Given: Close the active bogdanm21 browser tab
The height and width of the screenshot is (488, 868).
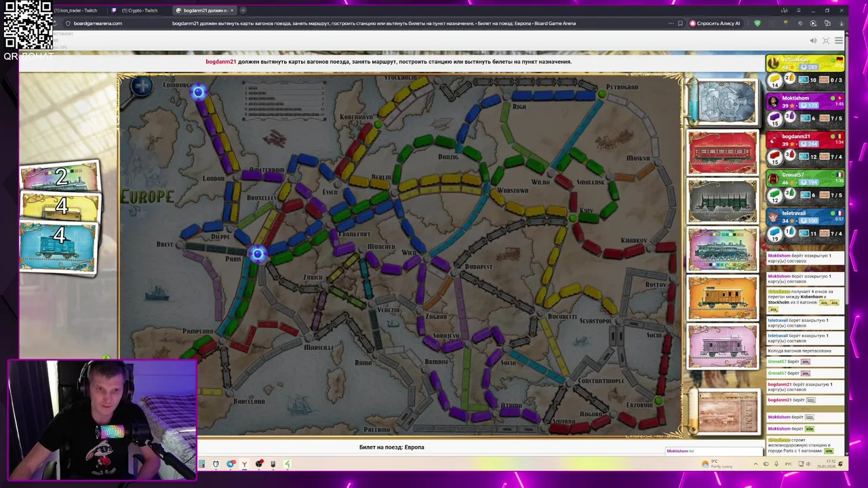Looking at the screenshot, I should pos(232,10).
